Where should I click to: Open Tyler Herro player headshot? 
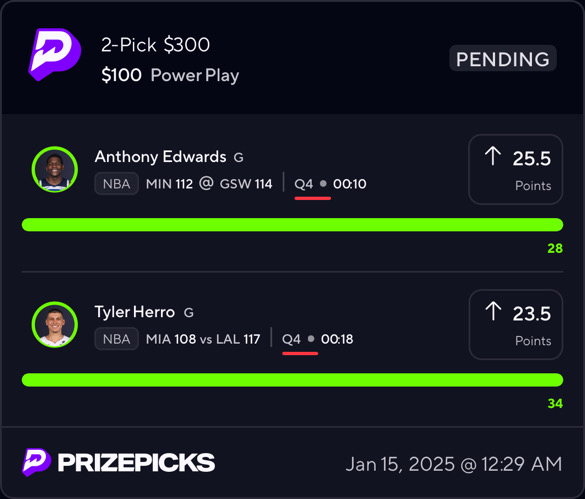click(x=55, y=325)
